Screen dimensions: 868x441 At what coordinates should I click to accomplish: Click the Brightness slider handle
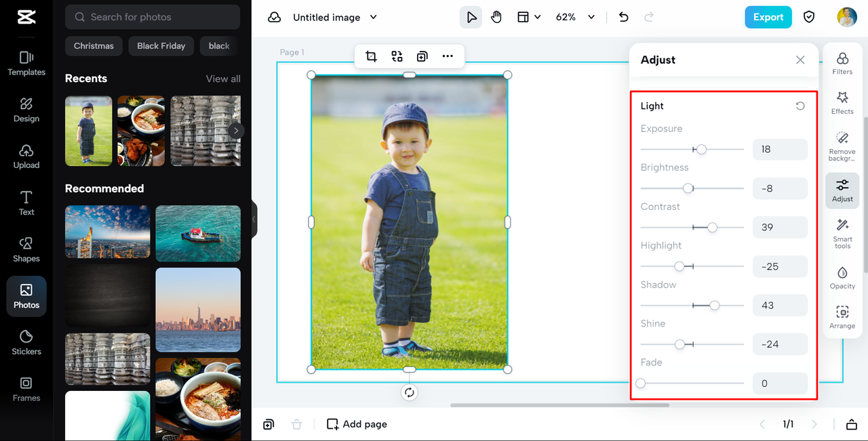pos(688,188)
